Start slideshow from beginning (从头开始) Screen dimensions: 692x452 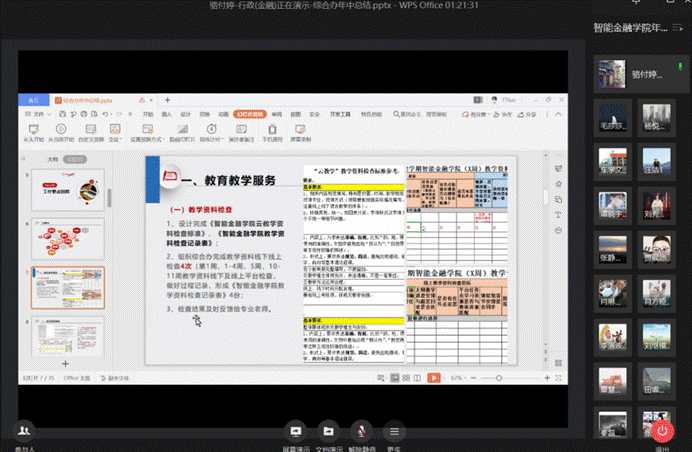(34, 132)
